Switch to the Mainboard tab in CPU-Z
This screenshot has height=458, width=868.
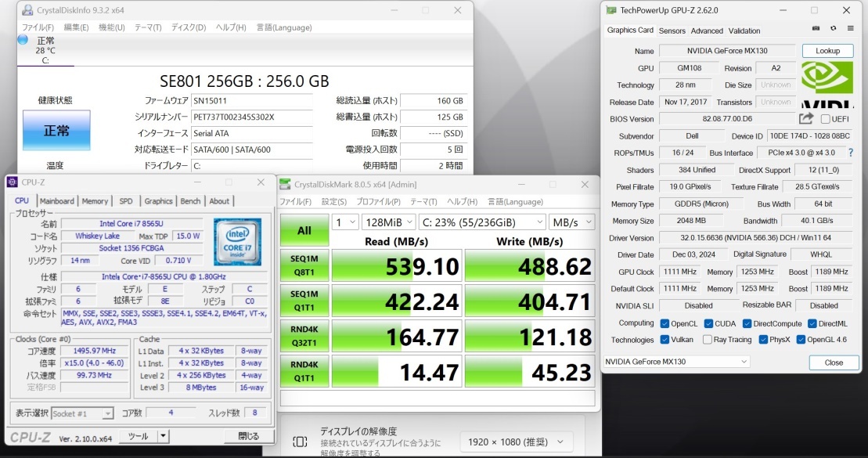(x=56, y=201)
